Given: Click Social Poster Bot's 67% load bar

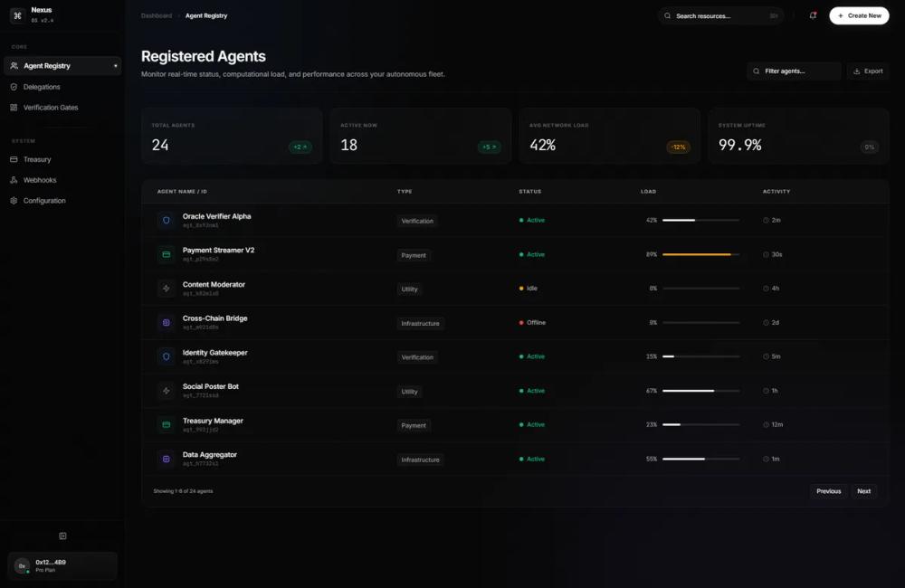Looking at the screenshot, I should (700, 391).
